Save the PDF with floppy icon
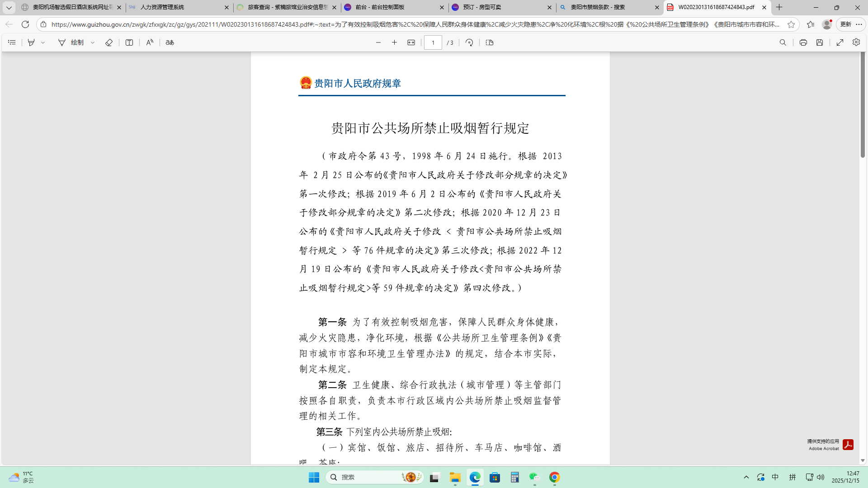868x488 pixels. tap(819, 42)
